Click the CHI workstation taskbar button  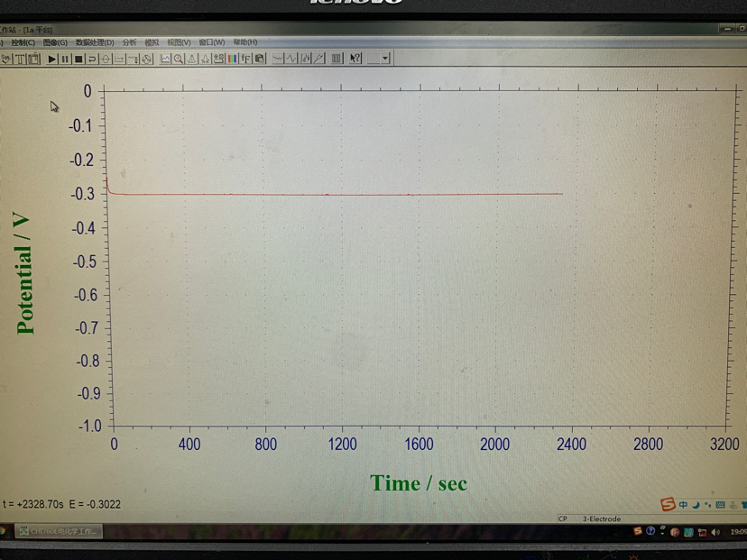[x=60, y=532]
